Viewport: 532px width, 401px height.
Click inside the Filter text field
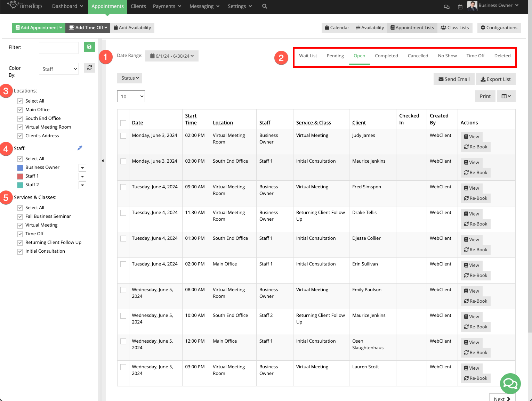pyautogui.click(x=58, y=48)
